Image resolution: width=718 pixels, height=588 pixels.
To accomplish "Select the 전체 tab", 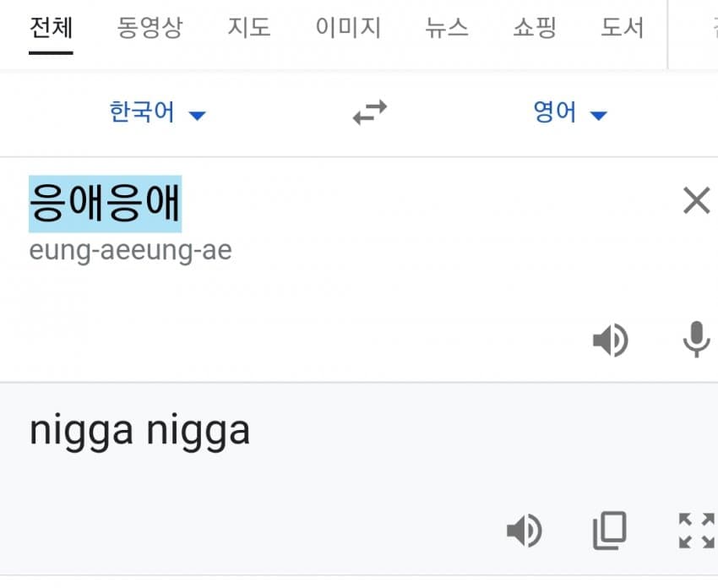I will pos(51,28).
